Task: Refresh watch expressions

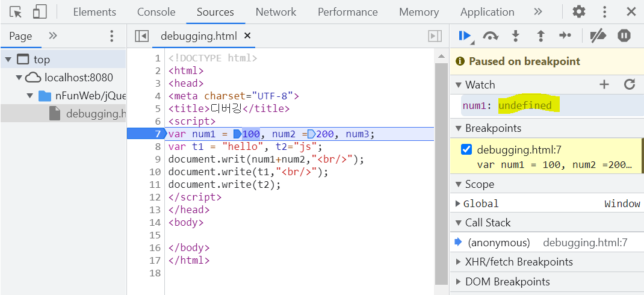Action: click(x=630, y=85)
